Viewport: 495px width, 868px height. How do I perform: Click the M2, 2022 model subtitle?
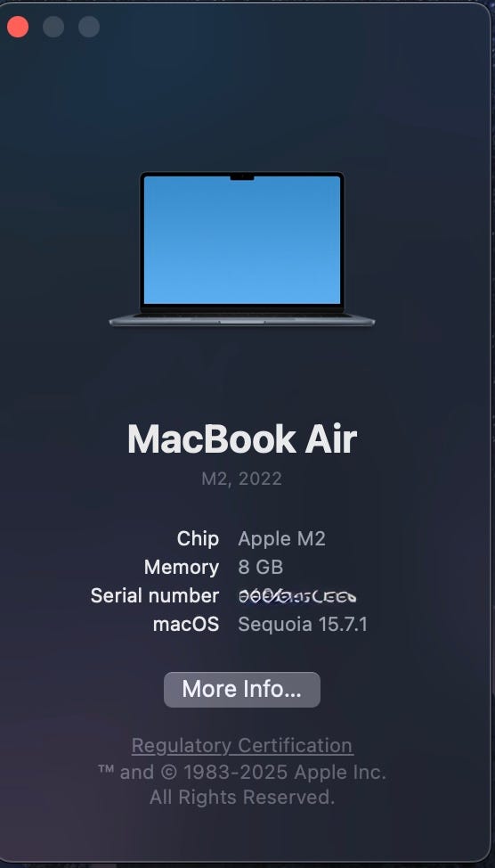241,479
